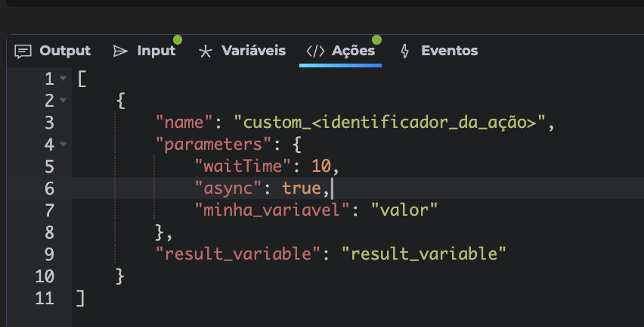Click the Eventos lightning bolt icon
Viewport: 644px width, 327px height.
point(405,51)
